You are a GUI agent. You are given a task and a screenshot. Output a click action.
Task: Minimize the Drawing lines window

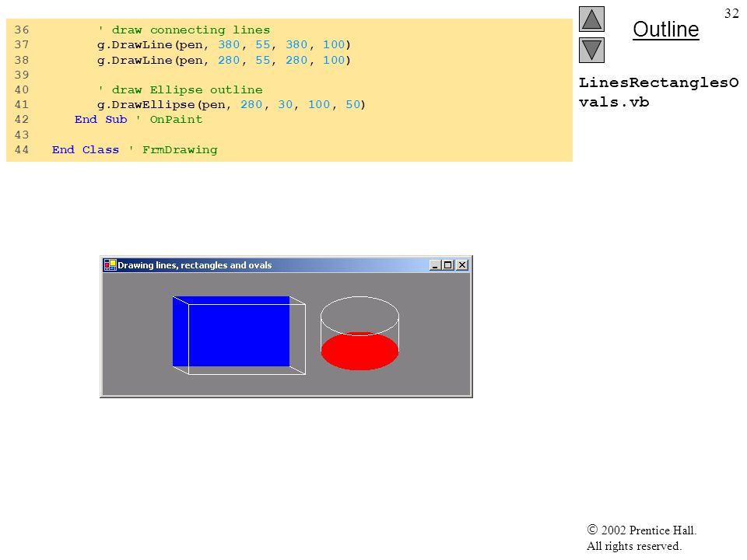tap(434, 265)
